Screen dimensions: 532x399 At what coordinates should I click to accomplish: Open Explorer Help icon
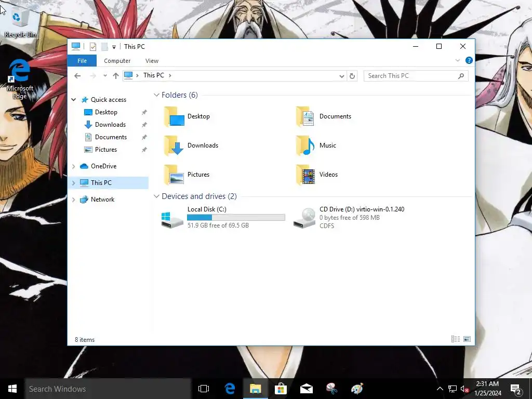click(x=469, y=60)
